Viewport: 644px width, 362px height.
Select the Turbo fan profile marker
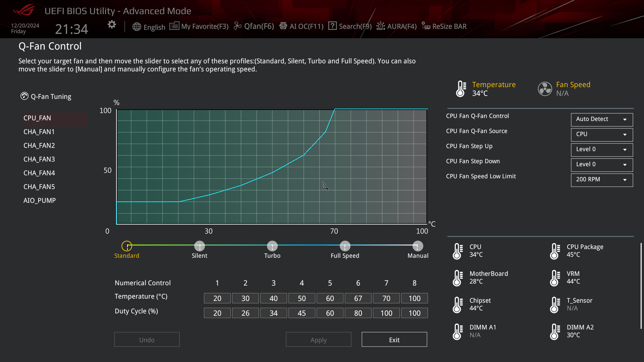click(x=272, y=246)
